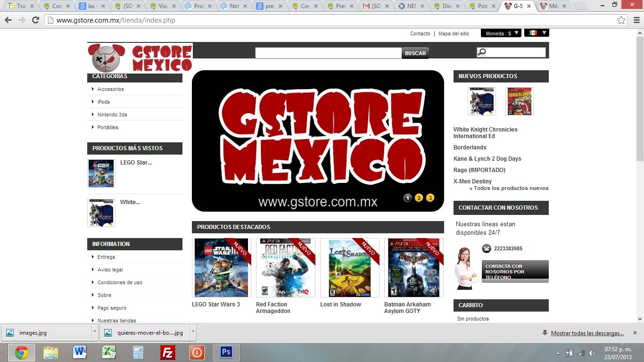This screenshot has height=362, width=644.
Task: Open the images.jpg downloaded file
Action: point(47,332)
